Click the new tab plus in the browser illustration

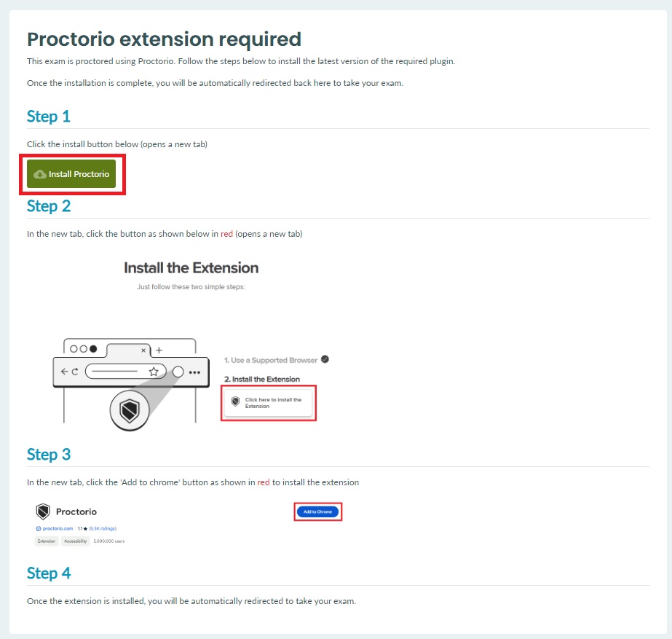[159, 350]
